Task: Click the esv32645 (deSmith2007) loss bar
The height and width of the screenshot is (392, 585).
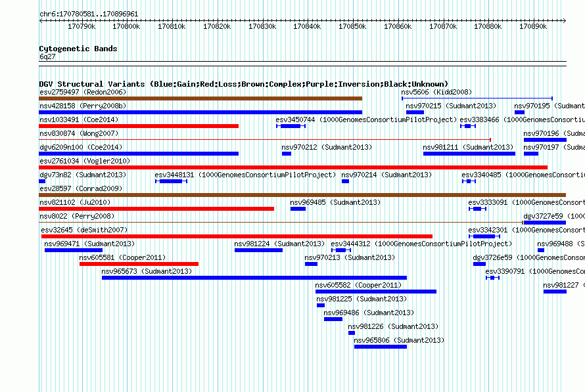Action: (x=237, y=236)
